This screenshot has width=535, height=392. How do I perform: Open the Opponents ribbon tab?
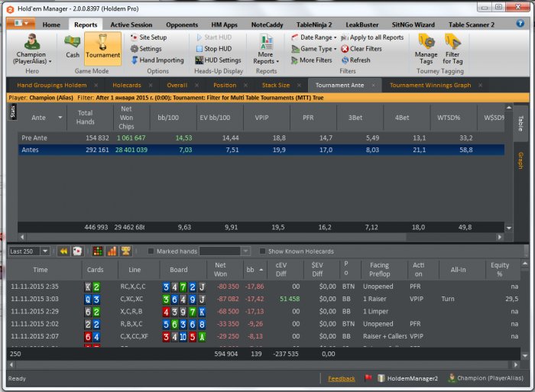click(x=182, y=24)
